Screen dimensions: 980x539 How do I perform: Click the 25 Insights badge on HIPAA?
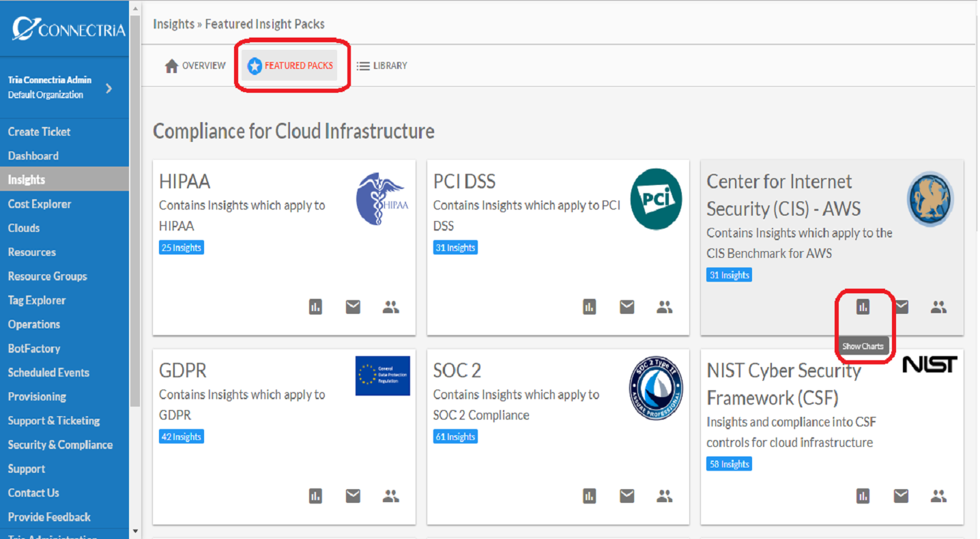click(x=182, y=248)
